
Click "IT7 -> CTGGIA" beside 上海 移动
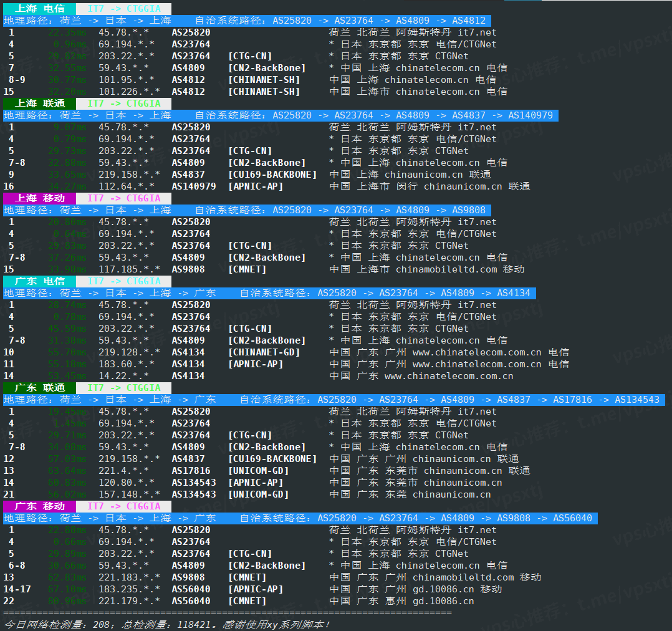(x=124, y=198)
